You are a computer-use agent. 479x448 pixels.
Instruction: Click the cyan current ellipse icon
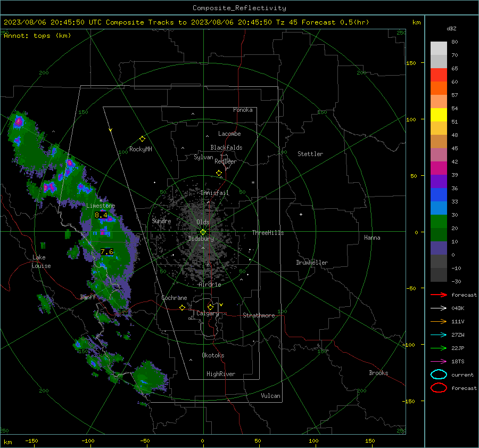coord(439,374)
